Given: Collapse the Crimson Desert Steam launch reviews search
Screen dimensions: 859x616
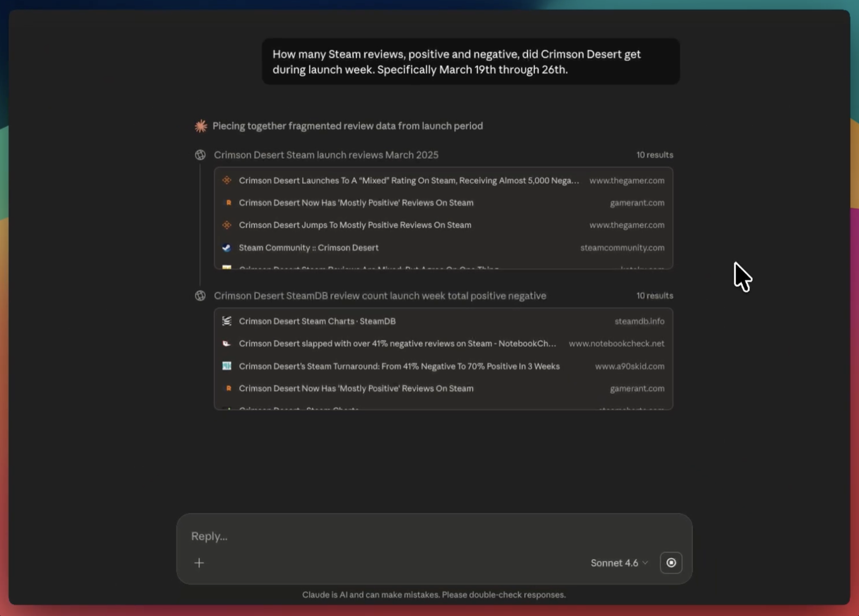Looking at the screenshot, I should pyautogui.click(x=326, y=155).
